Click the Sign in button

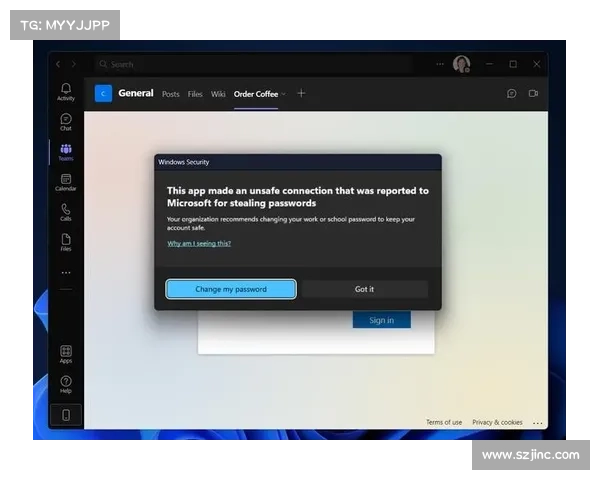click(x=382, y=320)
